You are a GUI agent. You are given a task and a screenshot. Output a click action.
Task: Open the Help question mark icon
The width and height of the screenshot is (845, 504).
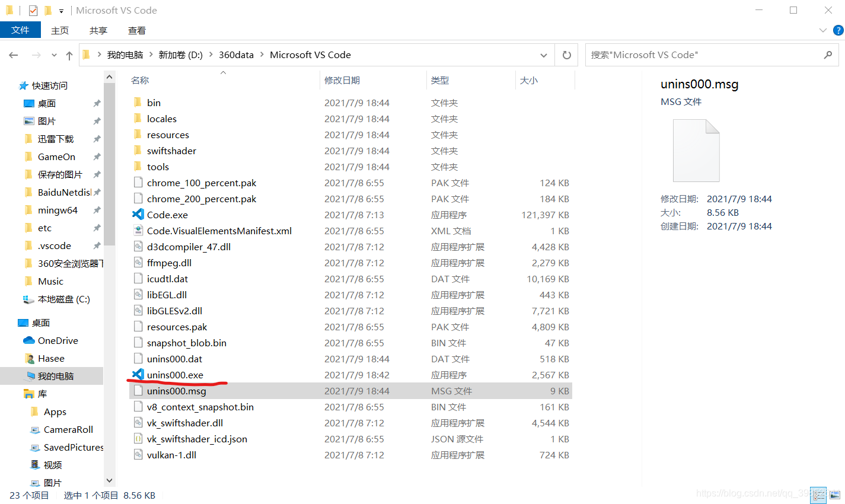pyautogui.click(x=838, y=30)
